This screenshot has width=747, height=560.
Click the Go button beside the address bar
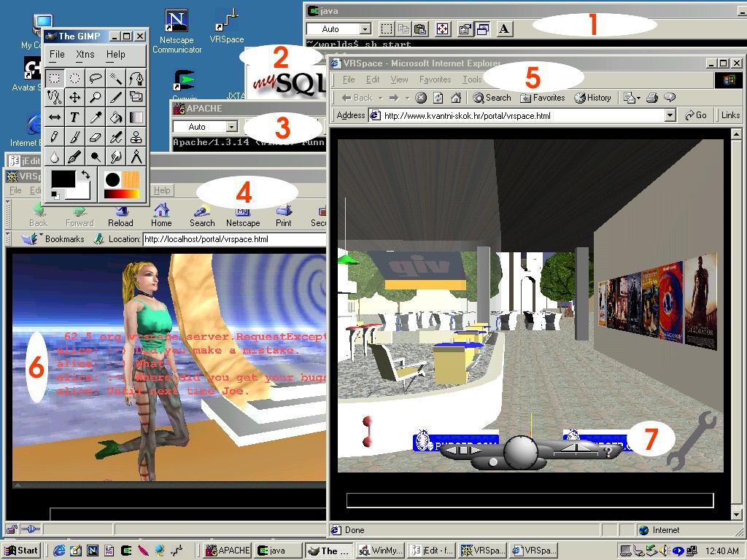click(697, 115)
